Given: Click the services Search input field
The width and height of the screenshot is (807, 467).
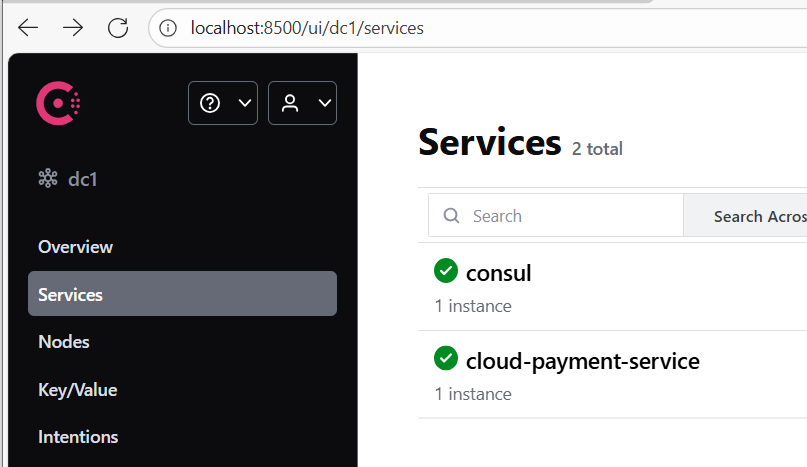Looking at the screenshot, I should (x=556, y=216).
